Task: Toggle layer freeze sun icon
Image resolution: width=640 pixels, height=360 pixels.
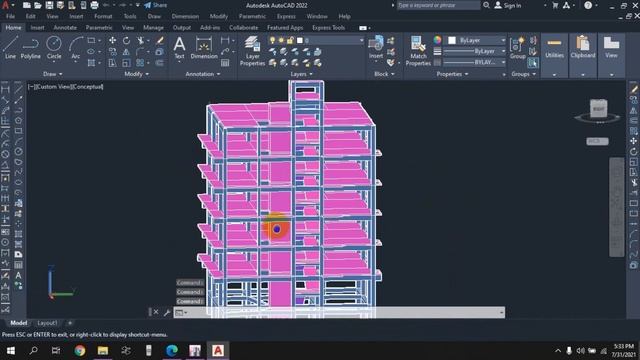Action: (x=281, y=40)
